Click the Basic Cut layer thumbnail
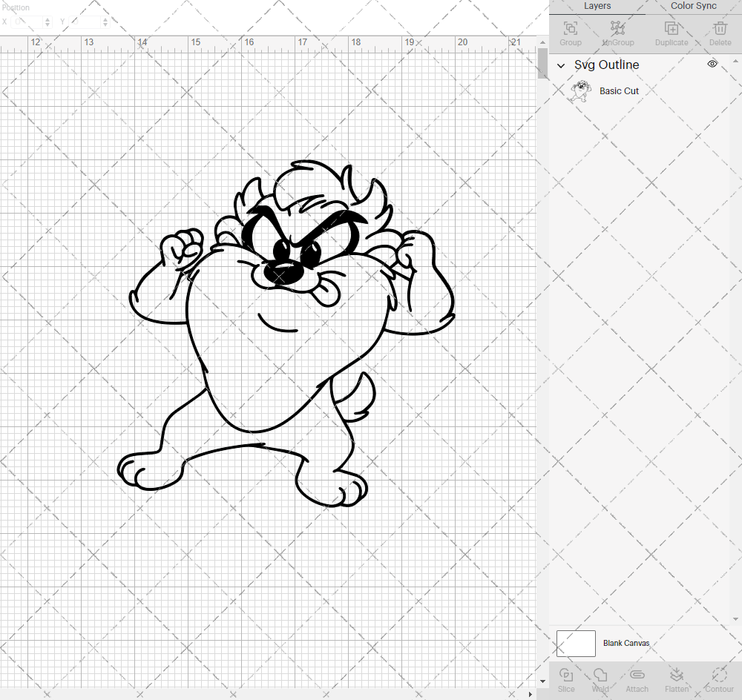The image size is (742, 700). click(581, 90)
